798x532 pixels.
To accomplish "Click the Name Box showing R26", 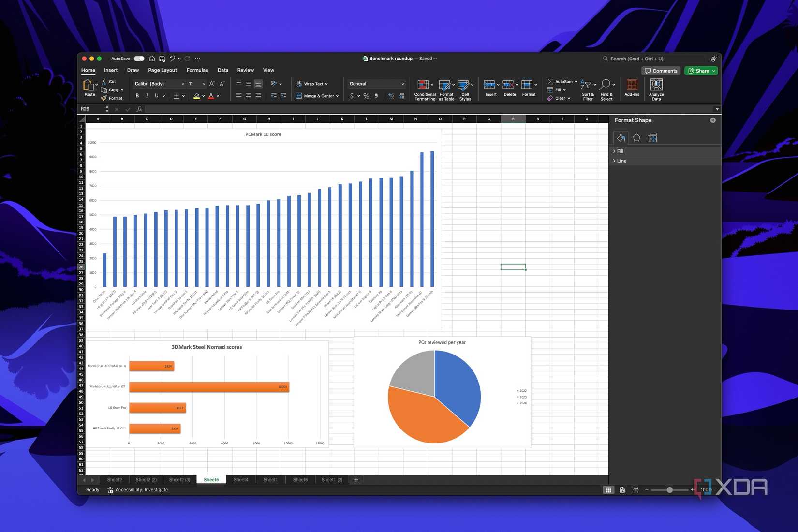I will (x=92, y=109).
